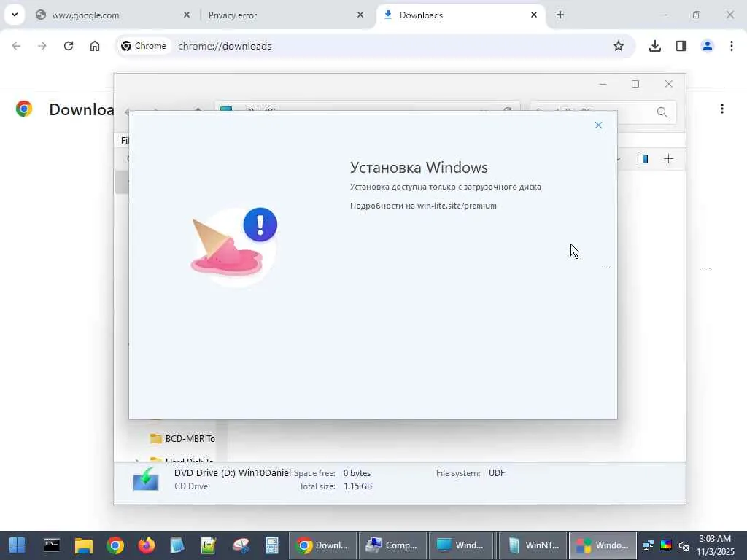The image size is (747, 560).
Task: Open the scissors snipping taskbar app
Action: (241, 545)
